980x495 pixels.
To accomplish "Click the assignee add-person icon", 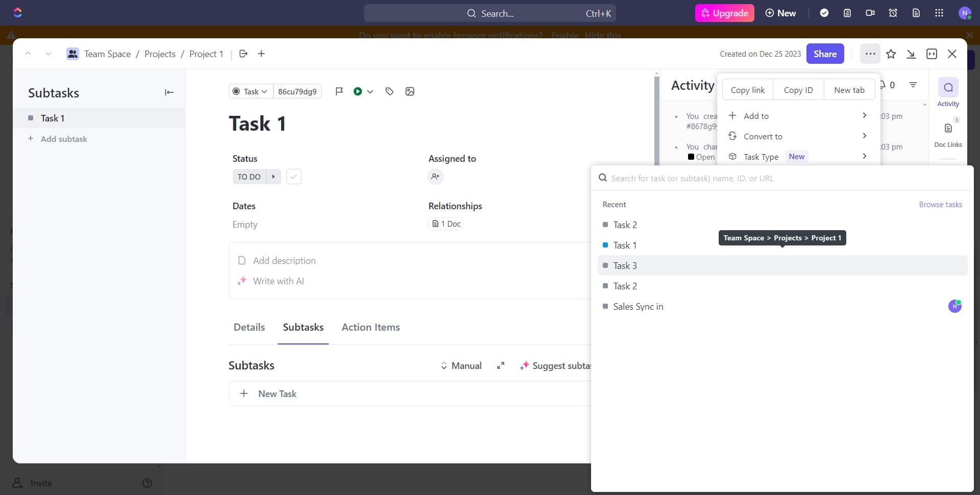I will pyautogui.click(x=435, y=177).
